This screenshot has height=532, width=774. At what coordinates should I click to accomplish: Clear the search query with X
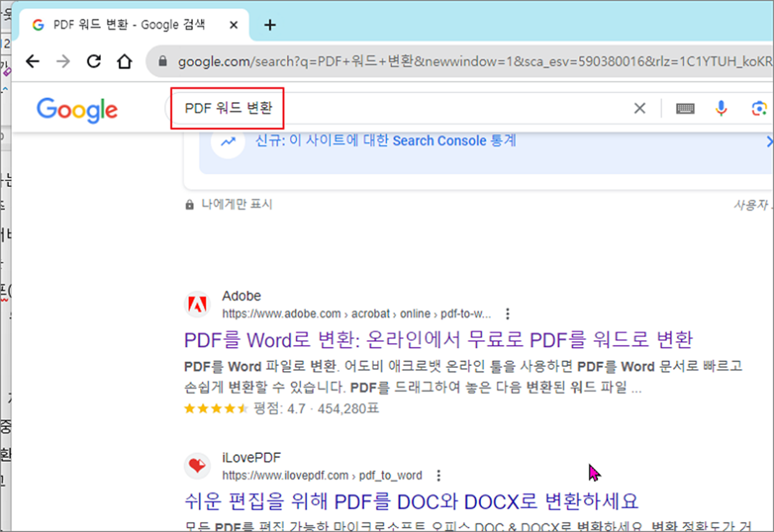click(640, 108)
